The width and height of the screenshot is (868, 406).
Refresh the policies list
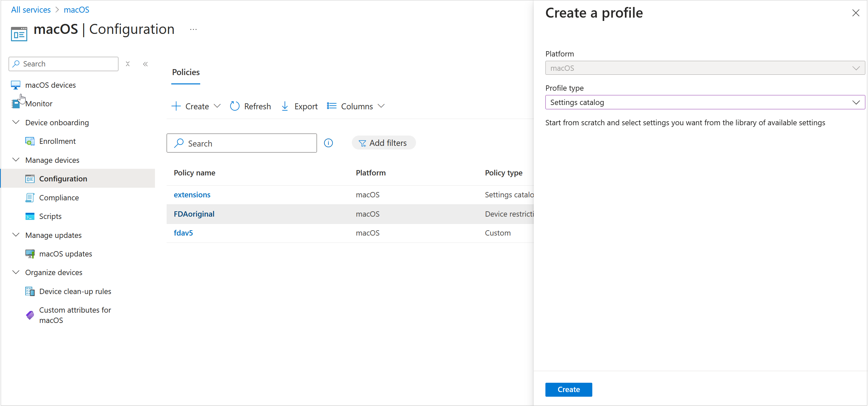250,106
